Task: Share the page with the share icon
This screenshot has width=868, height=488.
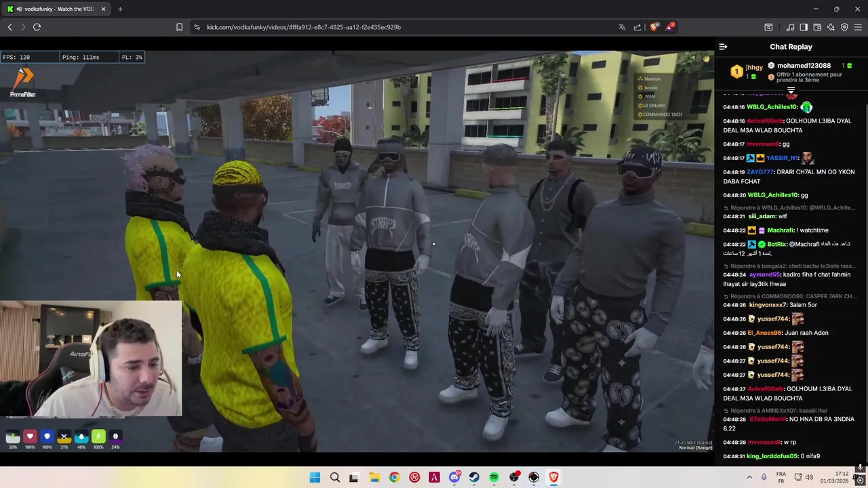Action: (637, 27)
